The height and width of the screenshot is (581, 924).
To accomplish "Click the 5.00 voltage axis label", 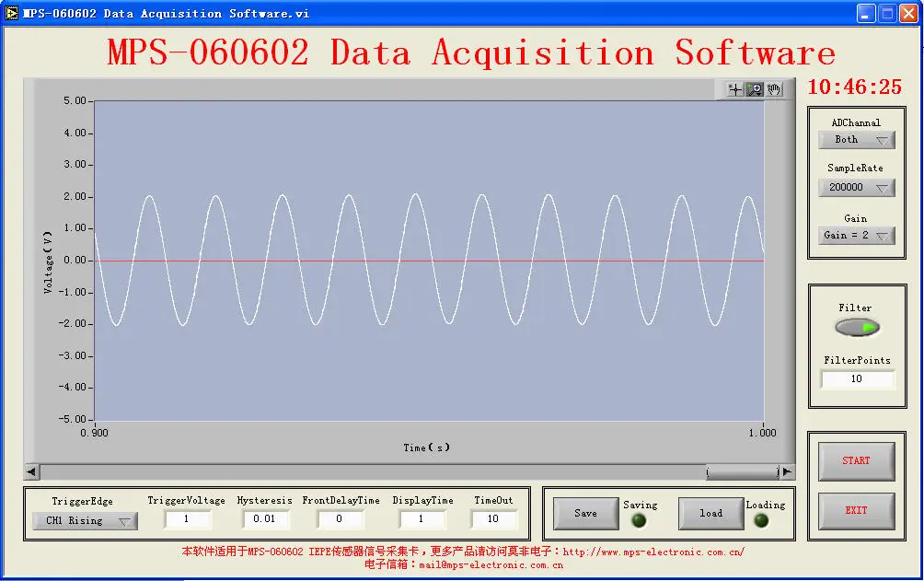I will pos(75,101).
